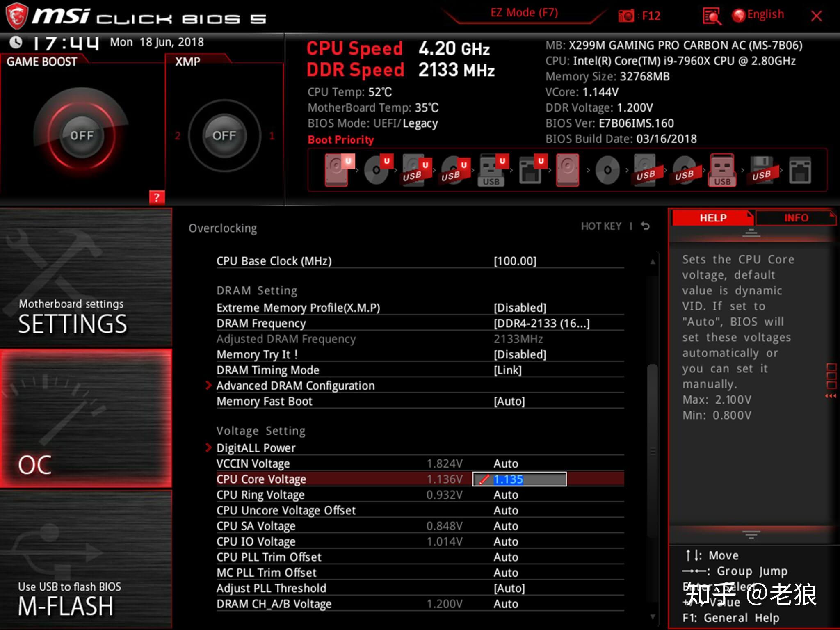This screenshot has width=840, height=630.
Task: Click scroll down arrow of settings list
Action: click(653, 616)
